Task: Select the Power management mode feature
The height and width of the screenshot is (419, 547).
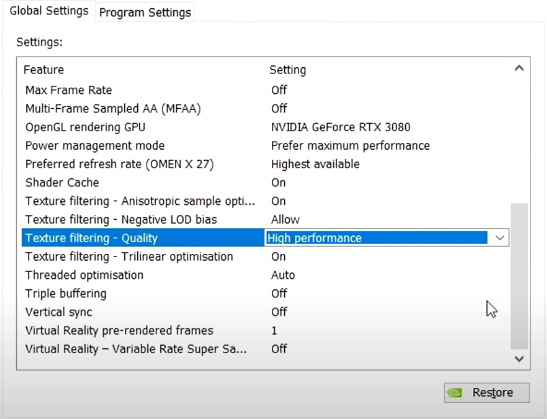Action: tap(95, 145)
